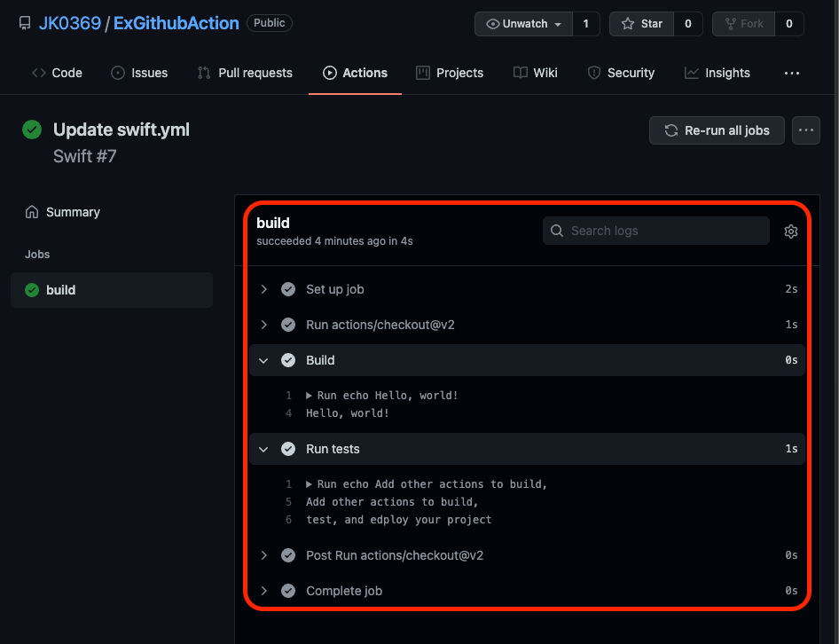Click the Fork button
Screen dimensions: 839x644
tap(743, 24)
